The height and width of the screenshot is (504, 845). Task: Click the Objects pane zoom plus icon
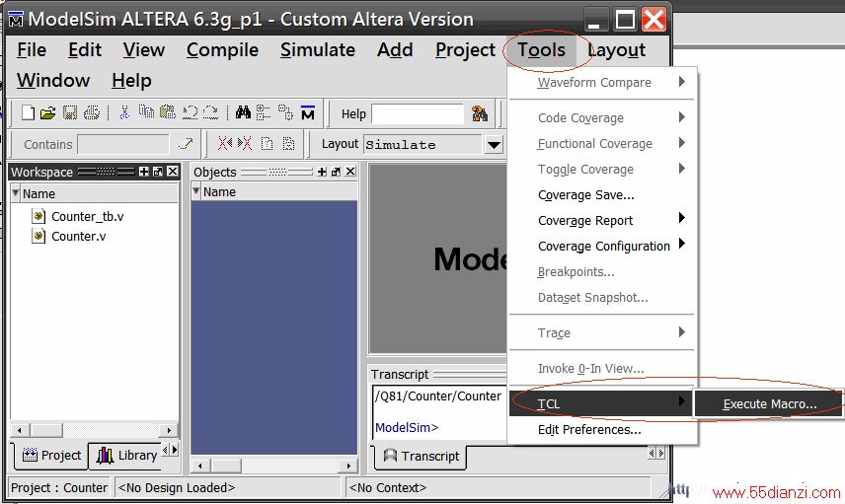click(x=322, y=172)
